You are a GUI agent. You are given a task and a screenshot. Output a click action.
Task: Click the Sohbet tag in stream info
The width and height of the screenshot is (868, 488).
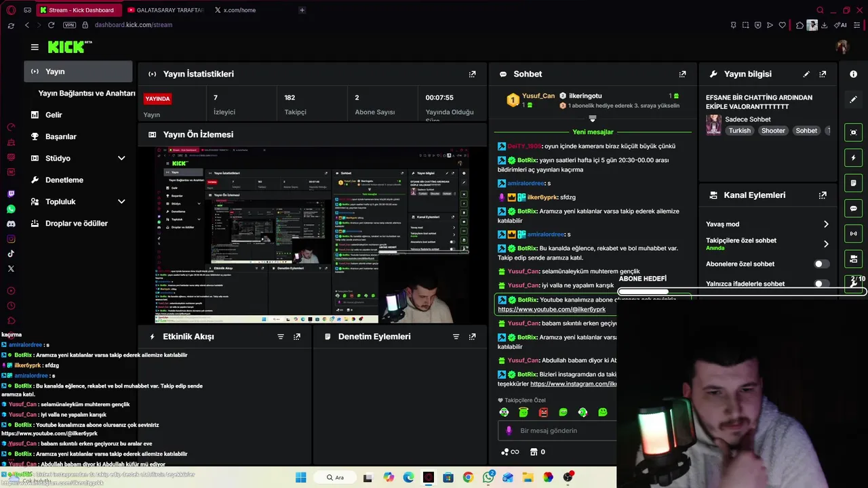coord(806,131)
